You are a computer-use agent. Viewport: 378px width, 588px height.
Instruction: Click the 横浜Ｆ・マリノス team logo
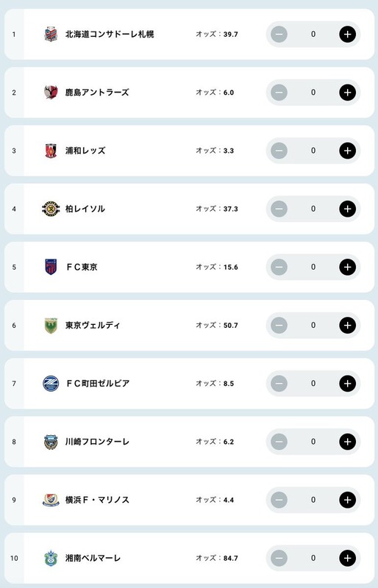[x=51, y=500]
